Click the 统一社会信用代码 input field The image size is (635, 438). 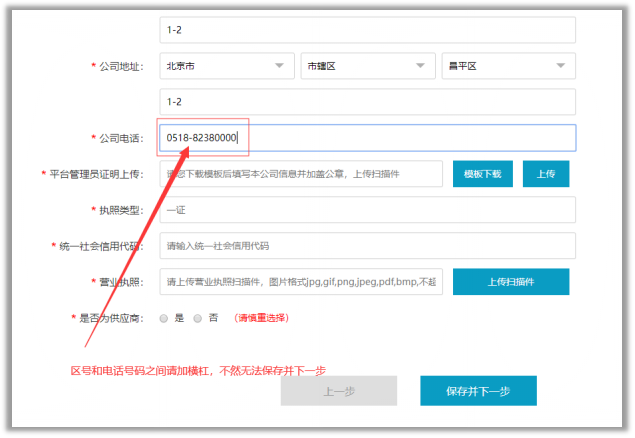point(367,246)
